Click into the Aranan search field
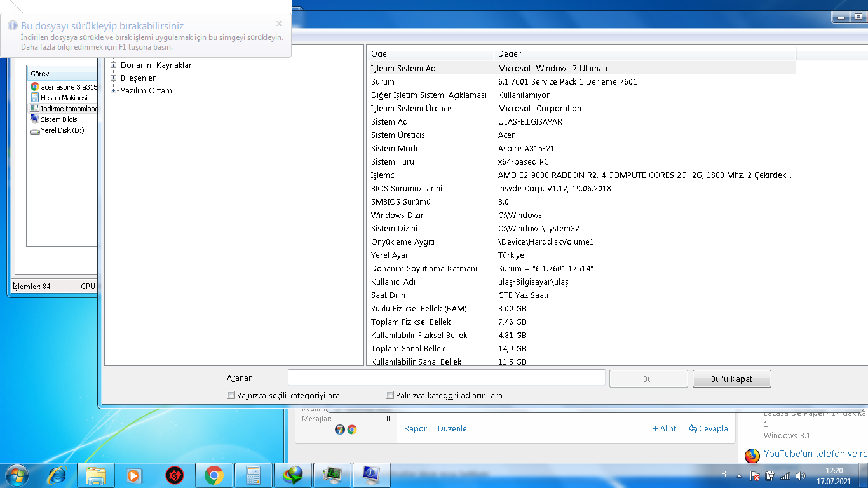Image resolution: width=868 pixels, height=488 pixels. click(446, 378)
